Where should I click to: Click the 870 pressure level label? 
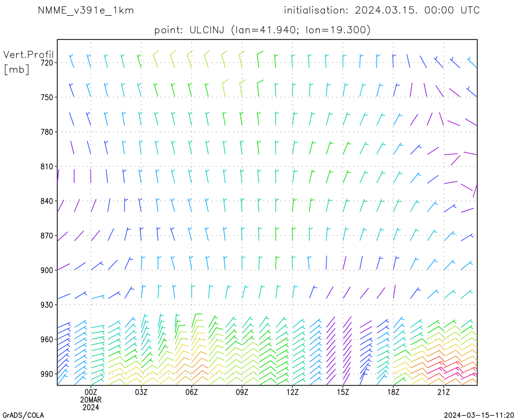[47, 236]
